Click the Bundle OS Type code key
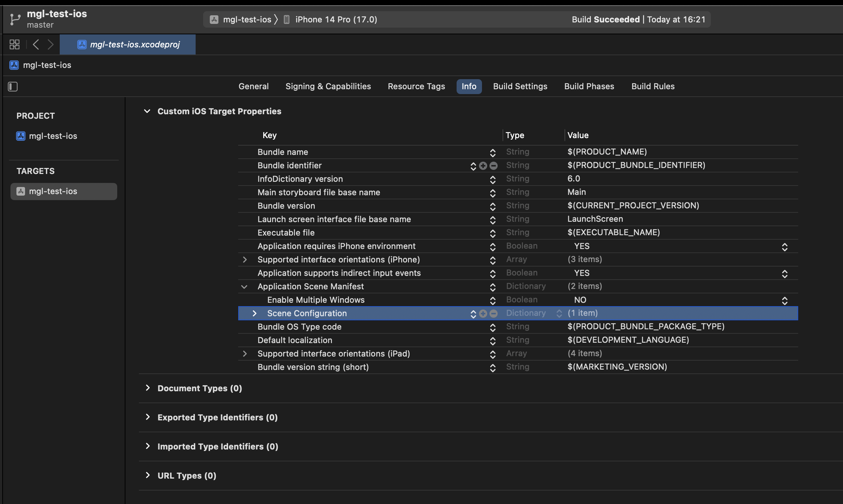 [299, 327]
